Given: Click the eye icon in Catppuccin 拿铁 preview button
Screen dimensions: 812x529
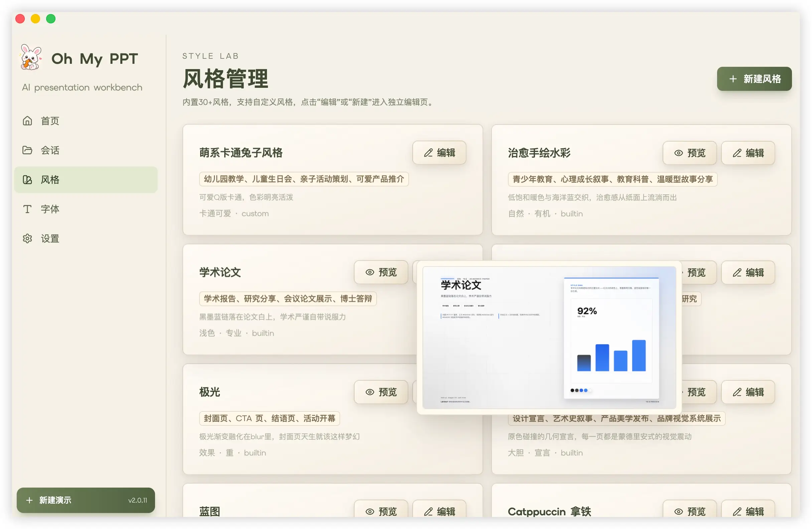Looking at the screenshot, I should [x=678, y=511].
